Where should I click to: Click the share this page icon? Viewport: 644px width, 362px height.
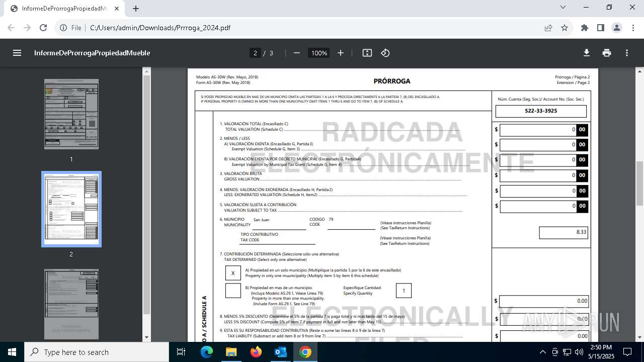(x=548, y=28)
